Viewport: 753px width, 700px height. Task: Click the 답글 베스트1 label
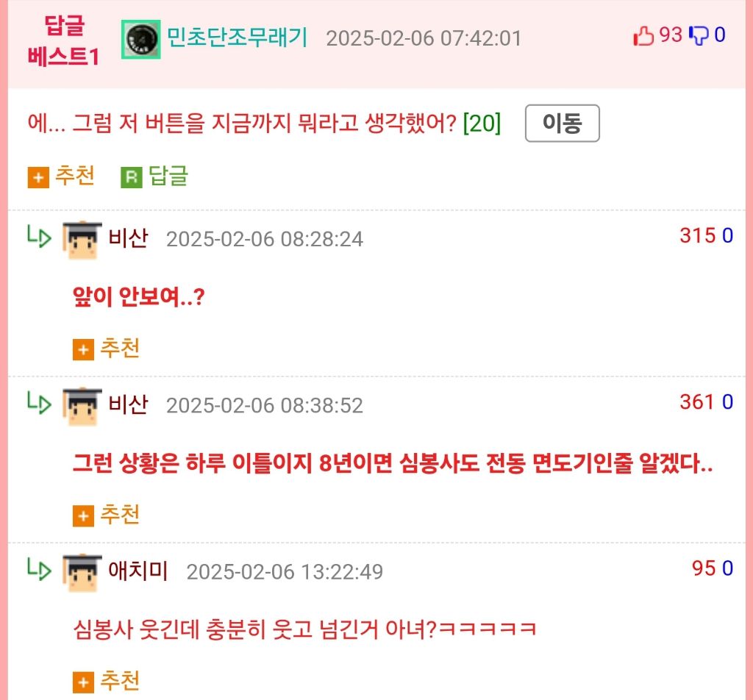pyautogui.click(x=63, y=41)
